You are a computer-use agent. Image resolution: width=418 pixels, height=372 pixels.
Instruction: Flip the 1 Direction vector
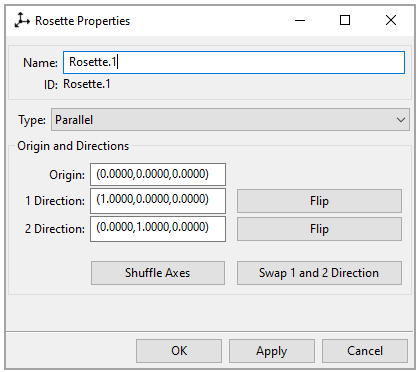coord(319,201)
